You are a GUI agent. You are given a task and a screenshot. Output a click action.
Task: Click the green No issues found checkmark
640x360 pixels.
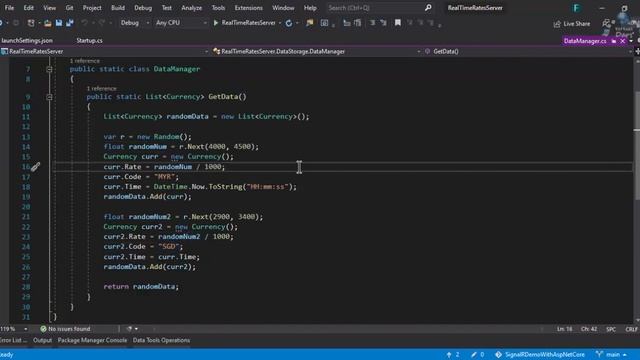[43, 329]
